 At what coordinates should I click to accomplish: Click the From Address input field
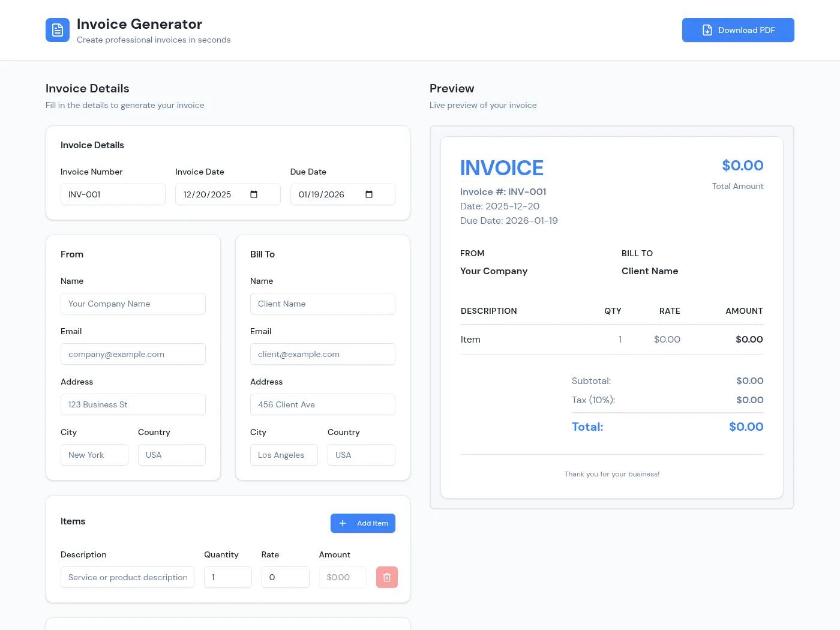(x=133, y=404)
